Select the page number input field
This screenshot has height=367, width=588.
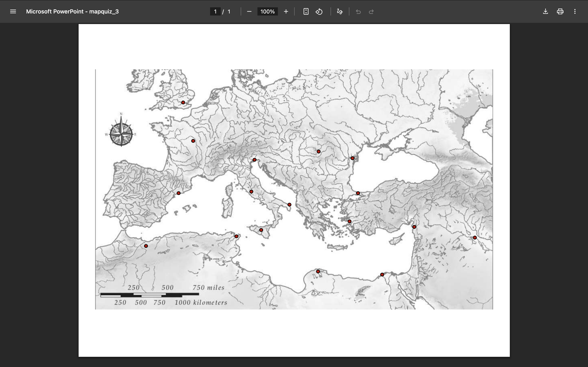point(215,11)
